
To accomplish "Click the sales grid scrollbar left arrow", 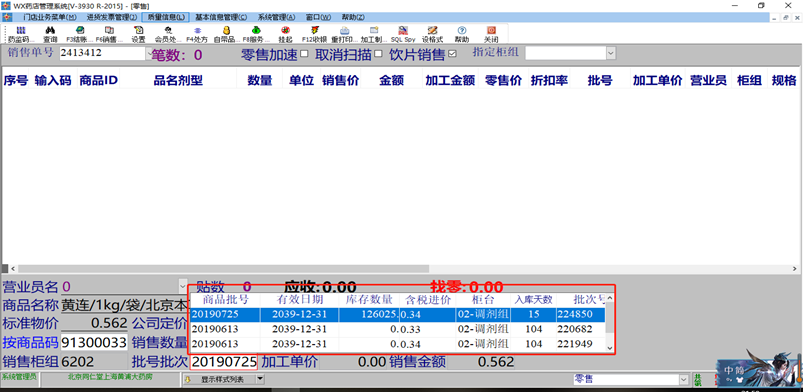I will click(13, 269).
